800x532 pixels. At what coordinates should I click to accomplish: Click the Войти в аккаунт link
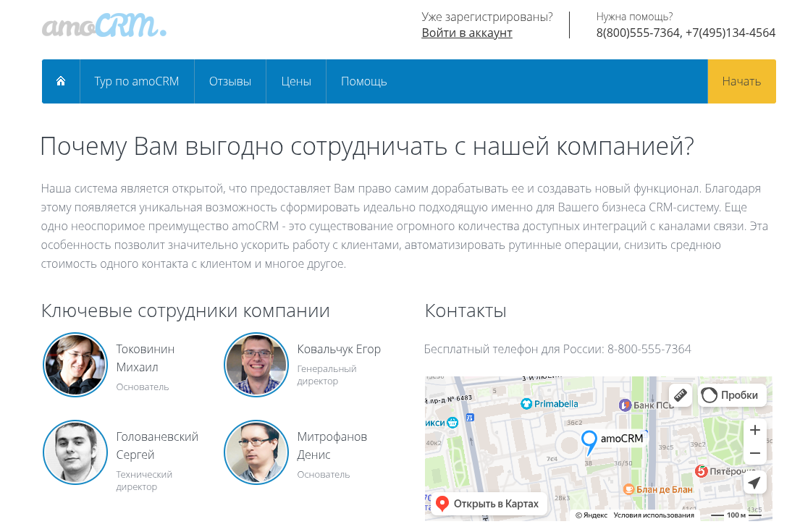pyautogui.click(x=467, y=33)
